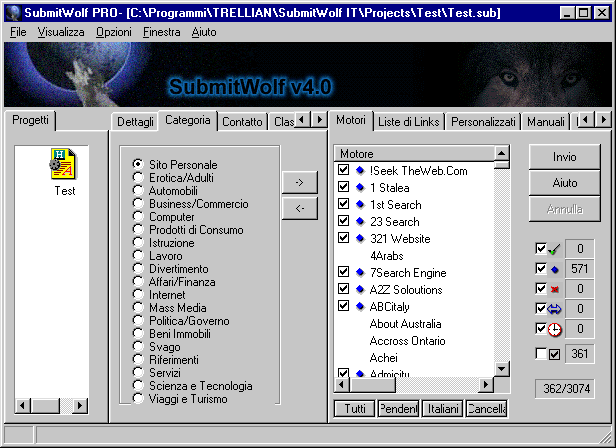The image size is (616, 448).
Task: Click the forward arrow -> button
Action: [x=299, y=182]
